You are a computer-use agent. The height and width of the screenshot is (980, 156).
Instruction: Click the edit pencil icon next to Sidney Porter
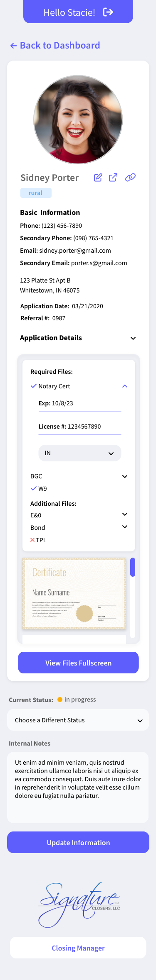click(x=98, y=178)
